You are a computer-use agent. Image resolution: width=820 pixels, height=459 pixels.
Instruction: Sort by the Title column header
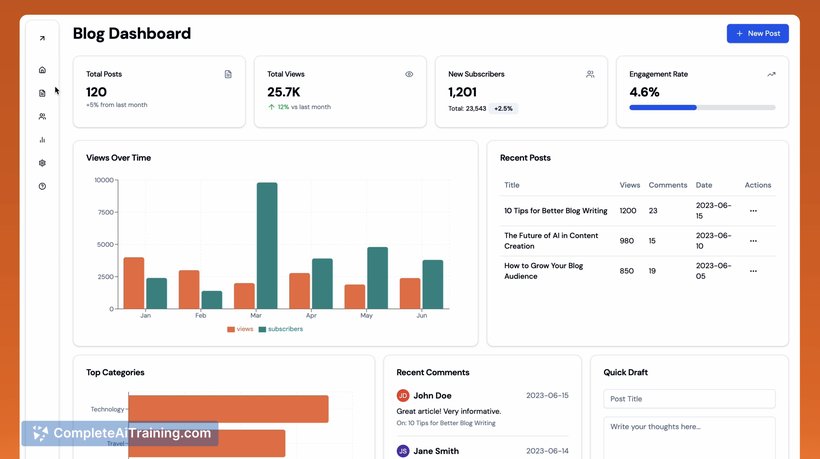click(511, 185)
